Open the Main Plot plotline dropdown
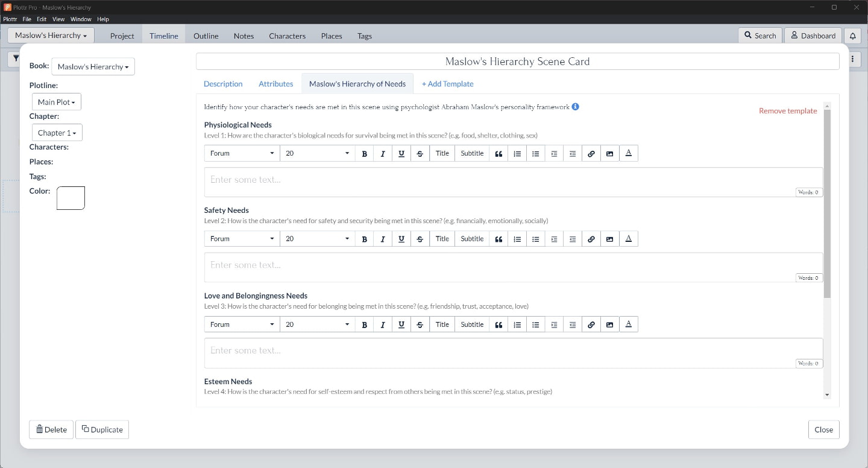868x468 pixels. pyautogui.click(x=57, y=102)
